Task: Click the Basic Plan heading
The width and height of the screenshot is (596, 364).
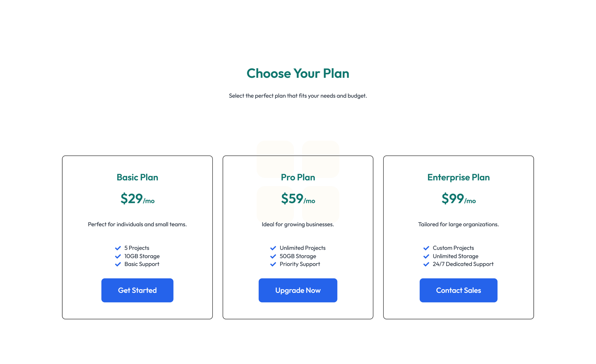Action: [137, 178]
